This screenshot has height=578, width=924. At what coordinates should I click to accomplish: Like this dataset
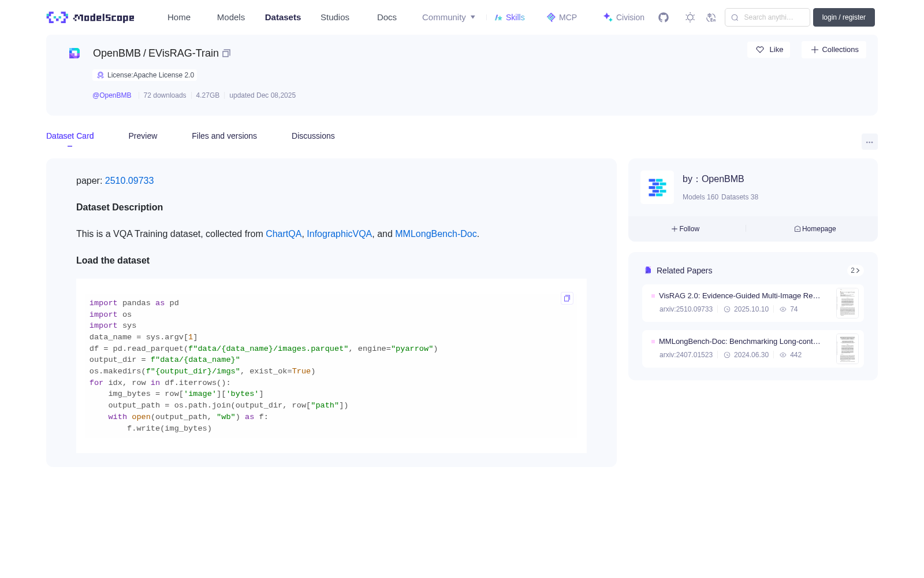[x=769, y=50]
